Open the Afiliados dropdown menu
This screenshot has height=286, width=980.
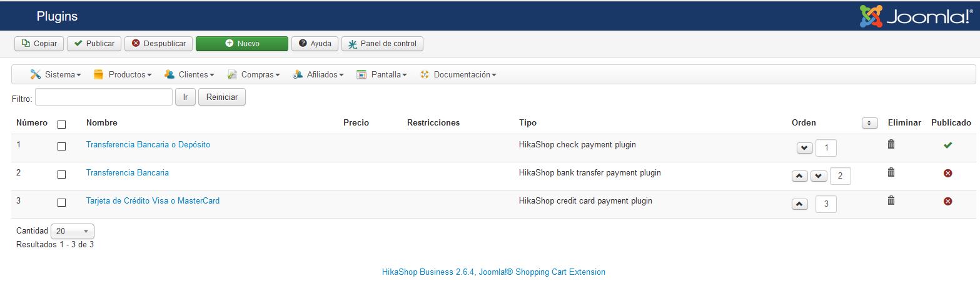coord(318,74)
